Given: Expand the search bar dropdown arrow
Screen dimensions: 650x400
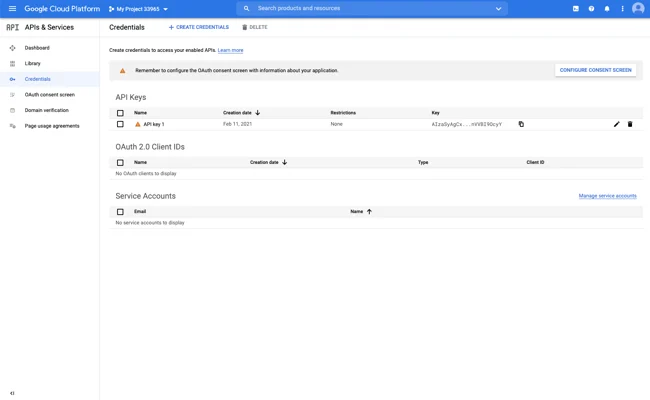Looking at the screenshot, I should click(x=498, y=9).
